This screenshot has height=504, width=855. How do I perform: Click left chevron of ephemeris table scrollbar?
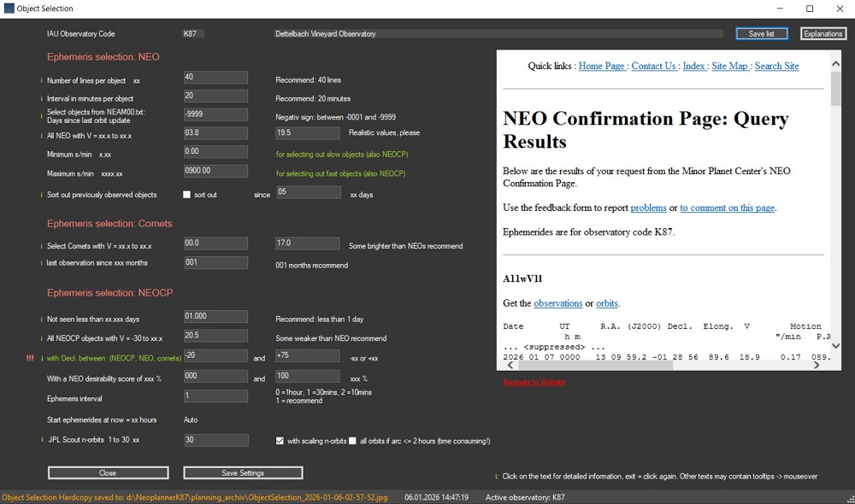click(509, 364)
